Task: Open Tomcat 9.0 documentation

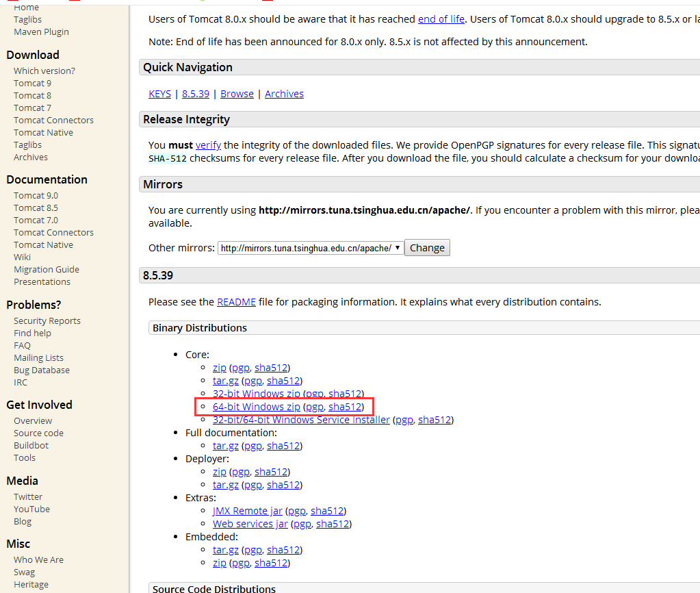Action: (36, 196)
